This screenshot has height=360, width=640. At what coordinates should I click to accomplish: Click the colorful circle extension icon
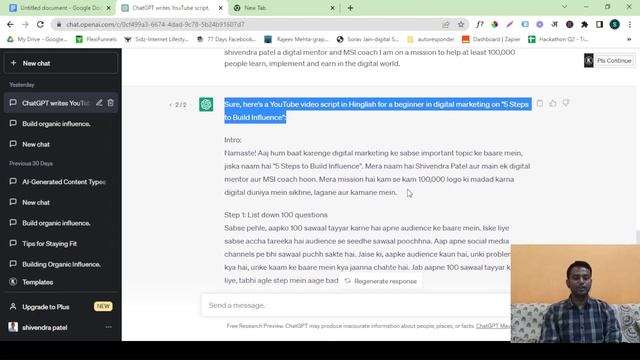coord(494,24)
